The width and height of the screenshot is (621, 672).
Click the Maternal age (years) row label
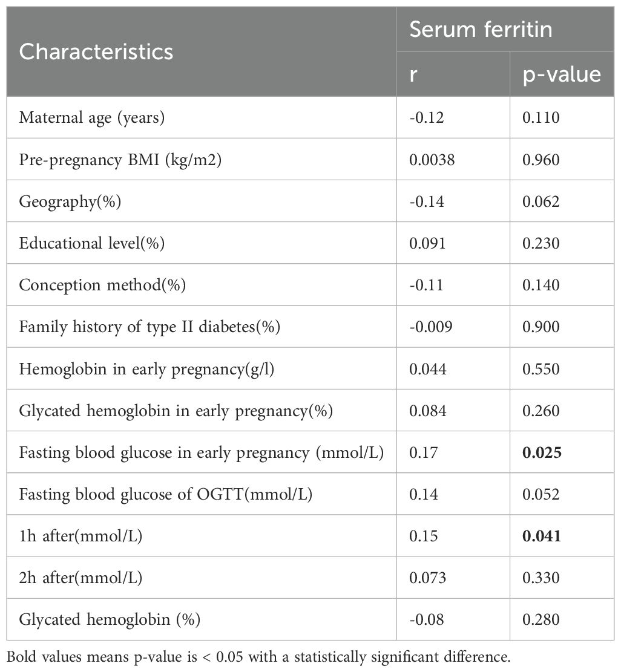(x=91, y=117)
